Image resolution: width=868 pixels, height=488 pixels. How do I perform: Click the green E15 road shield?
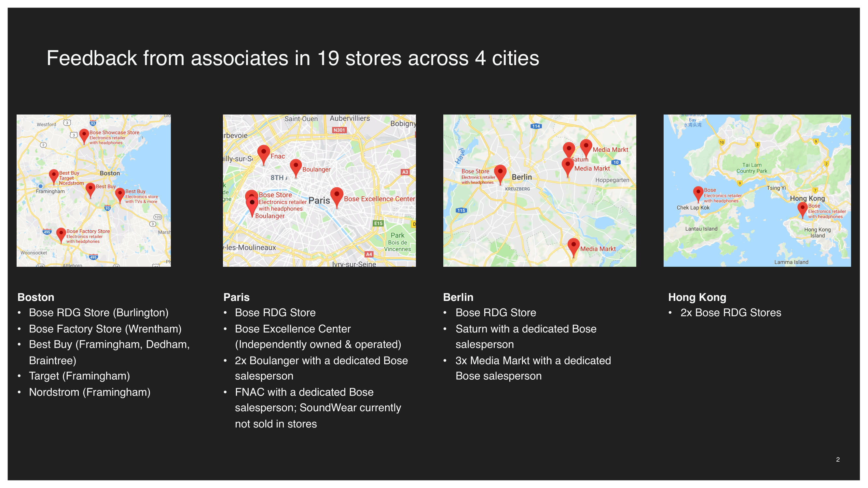coord(378,223)
